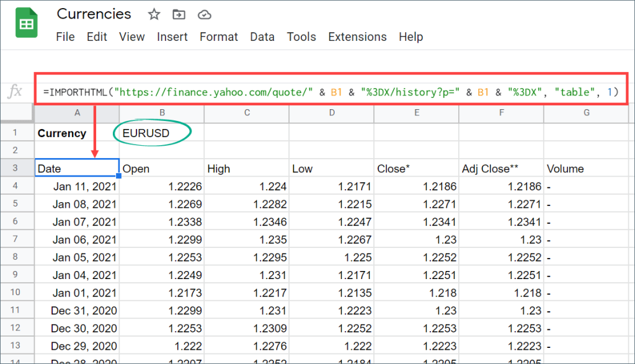The width and height of the screenshot is (635, 364).
Task: Select the Jan 08, 2021 date cell
Action: 77,203
